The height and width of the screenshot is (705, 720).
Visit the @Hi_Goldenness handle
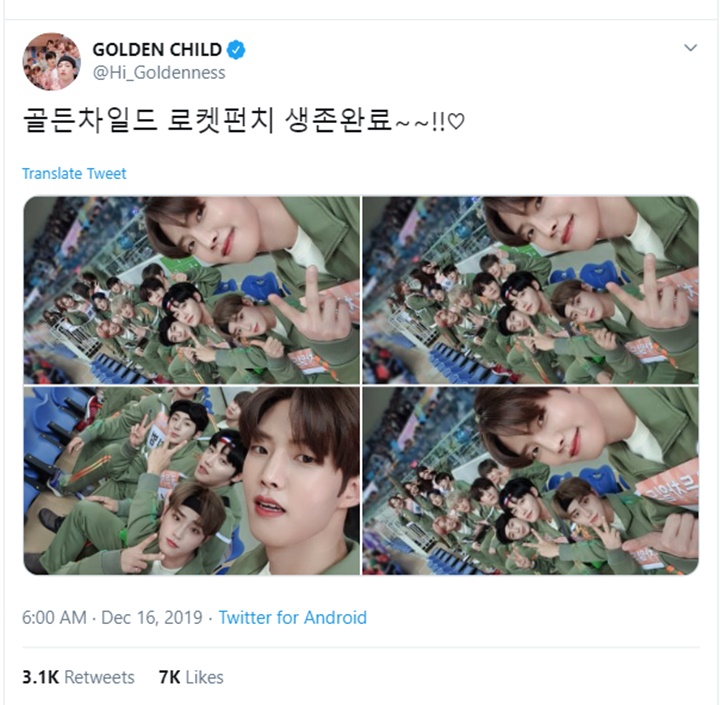159,73
